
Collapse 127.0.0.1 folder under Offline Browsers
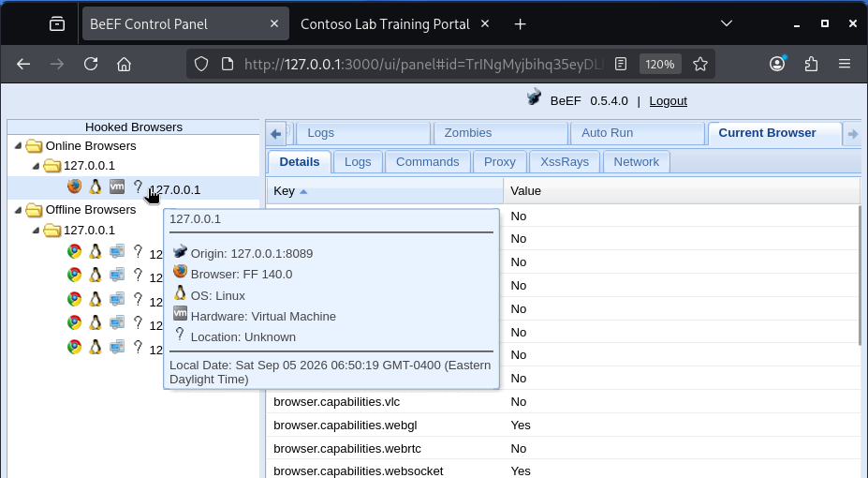click(36, 230)
